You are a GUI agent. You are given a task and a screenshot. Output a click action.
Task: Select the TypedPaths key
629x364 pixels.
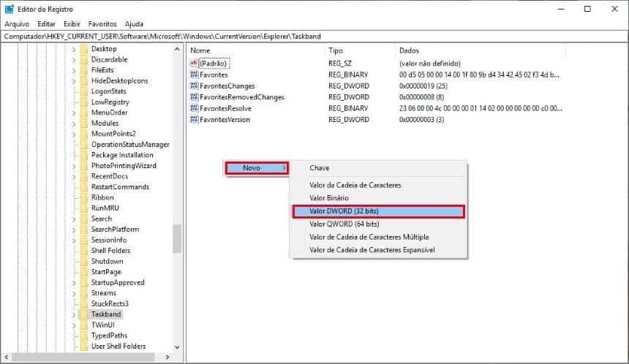[x=109, y=335]
